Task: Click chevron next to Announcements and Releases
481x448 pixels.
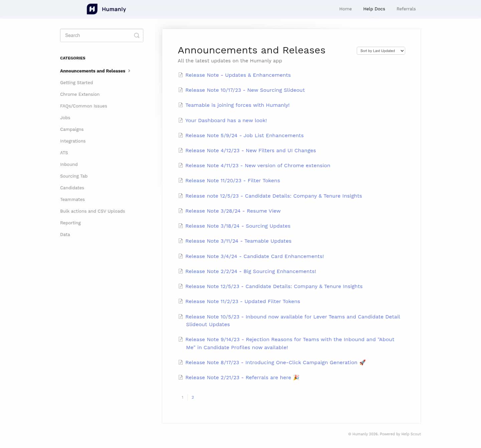Action: tap(129, 71)
